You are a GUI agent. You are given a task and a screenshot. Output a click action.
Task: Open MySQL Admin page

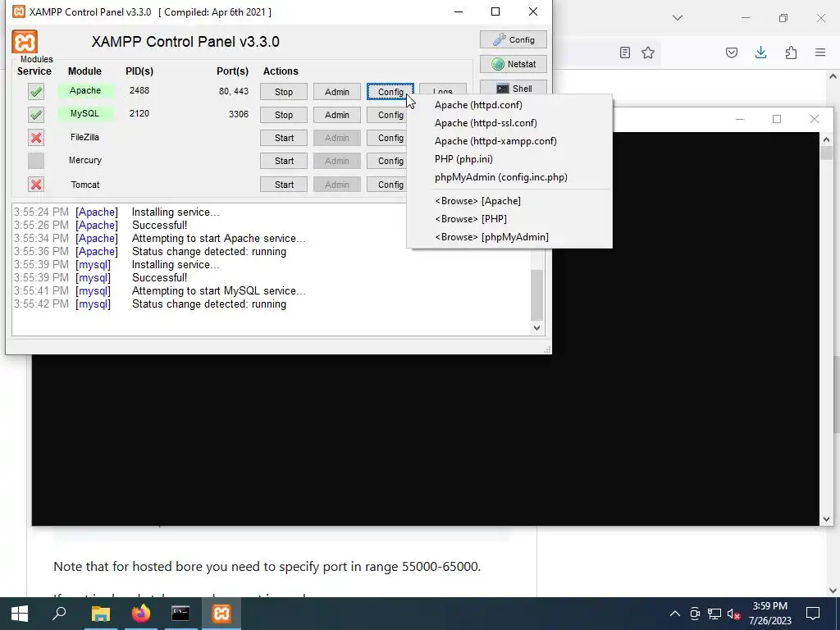pyautogui.click(x=337, y=115)
